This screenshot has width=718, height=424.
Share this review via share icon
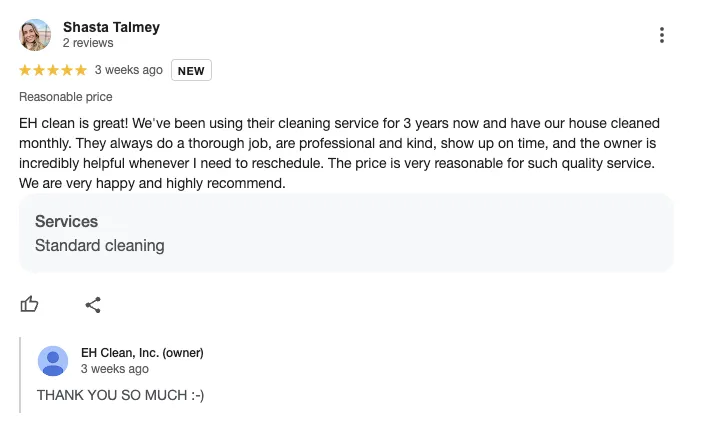(93, 305)
